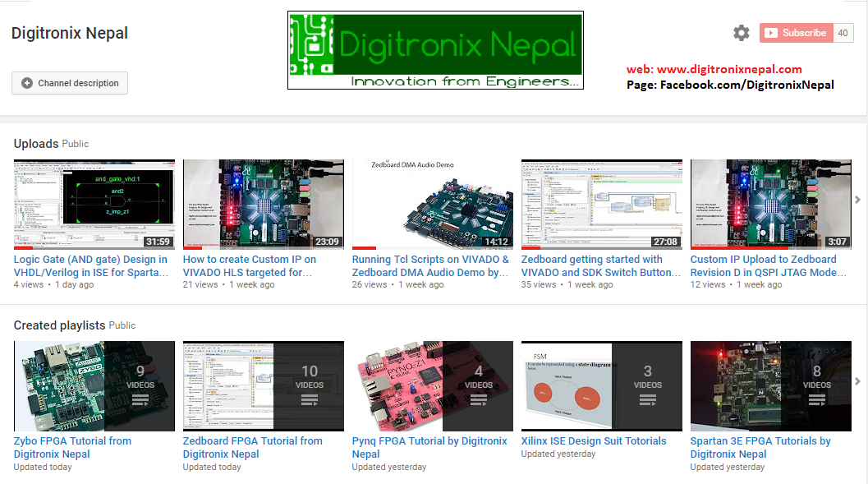
Task: Click the '12 views · 1 week ago' text
Action: 737,284
